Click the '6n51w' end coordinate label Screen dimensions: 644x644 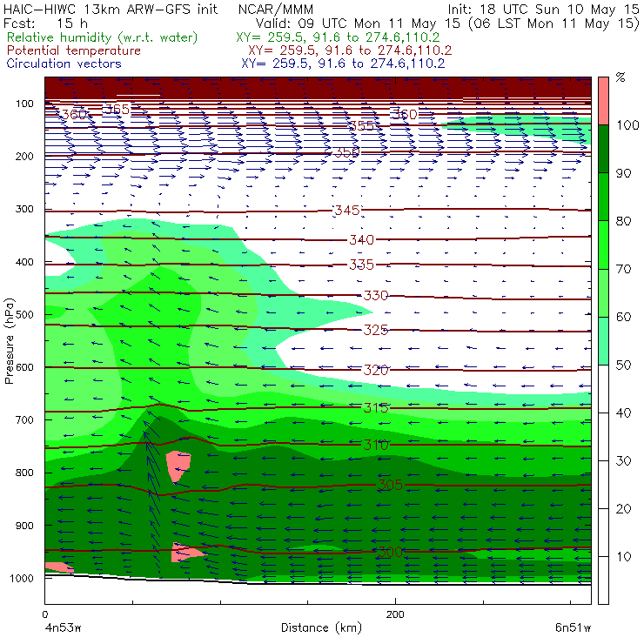point(573,628)
